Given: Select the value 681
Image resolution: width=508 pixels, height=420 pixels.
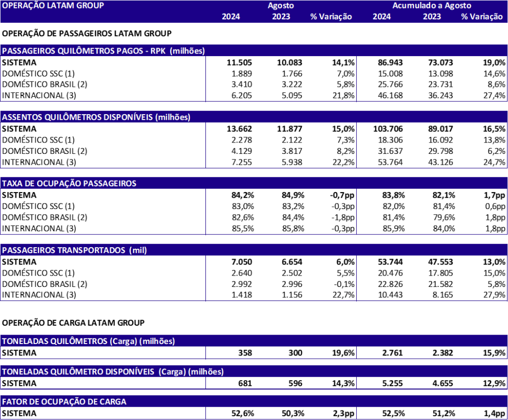Looking at the screenshot, I should [245, 383].
